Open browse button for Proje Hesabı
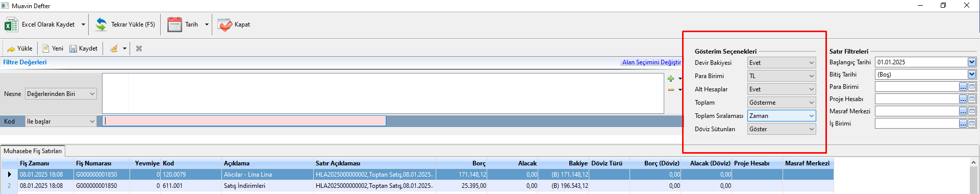The width and height of the screenshot is (980, 194). tap(963, 99)
